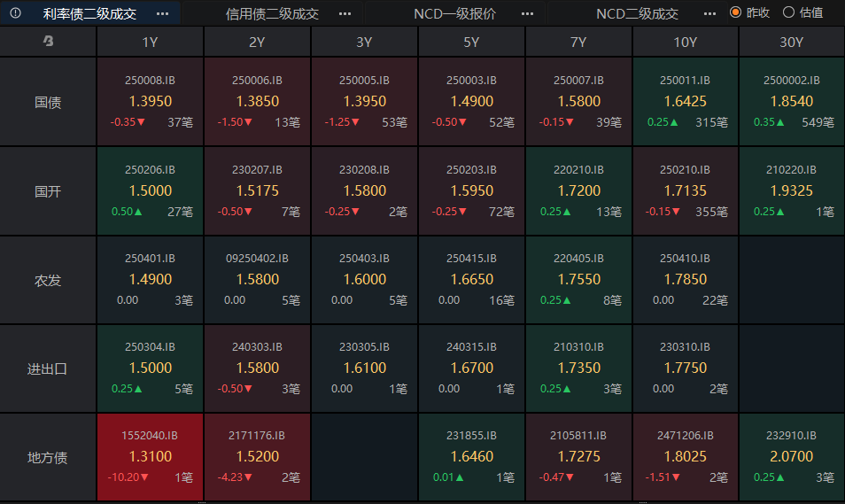Click the 549笔 trade count
Viewport: 845px width, 504px height.
pos(818,122)
